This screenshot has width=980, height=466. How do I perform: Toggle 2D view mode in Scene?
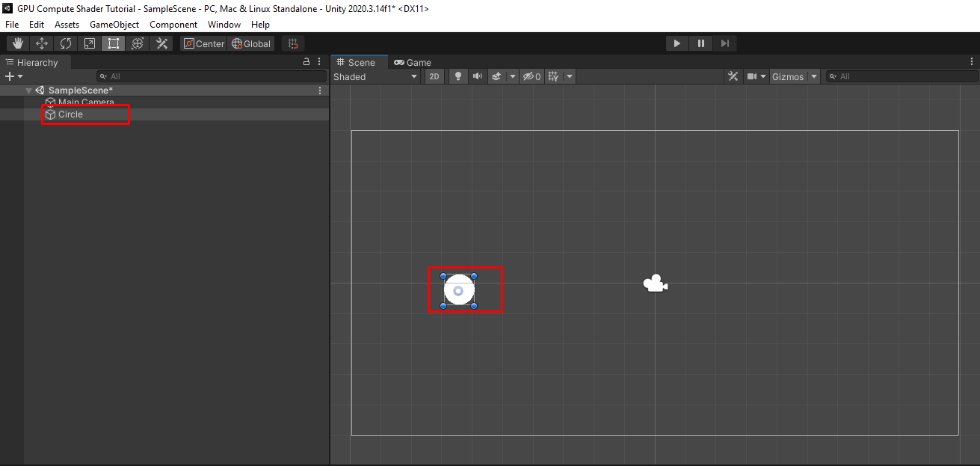click(x=434, y=76)
